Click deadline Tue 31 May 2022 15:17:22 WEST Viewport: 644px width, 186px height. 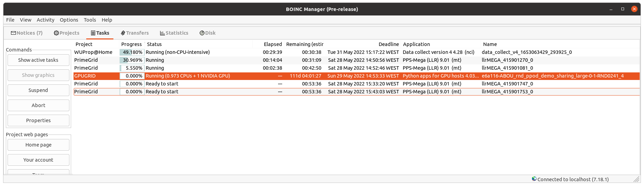click(363, 52)
